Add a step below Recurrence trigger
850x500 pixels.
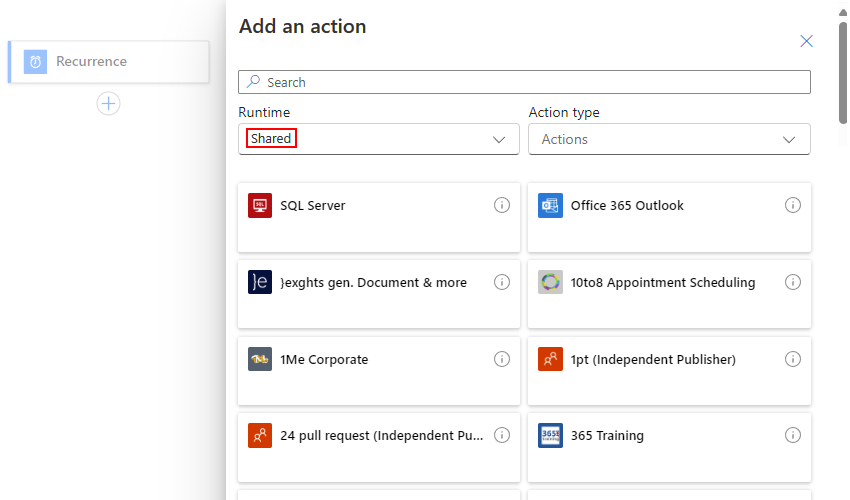click(108, 103)
